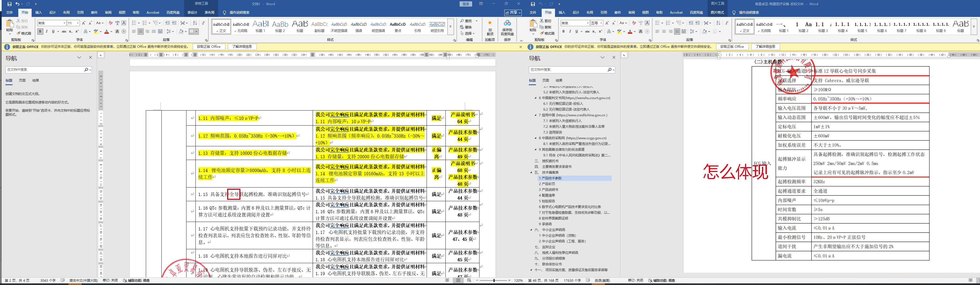Toggle bold off in the 文档1 window
This screenshot has width=980, height=285.
(40, 32)
